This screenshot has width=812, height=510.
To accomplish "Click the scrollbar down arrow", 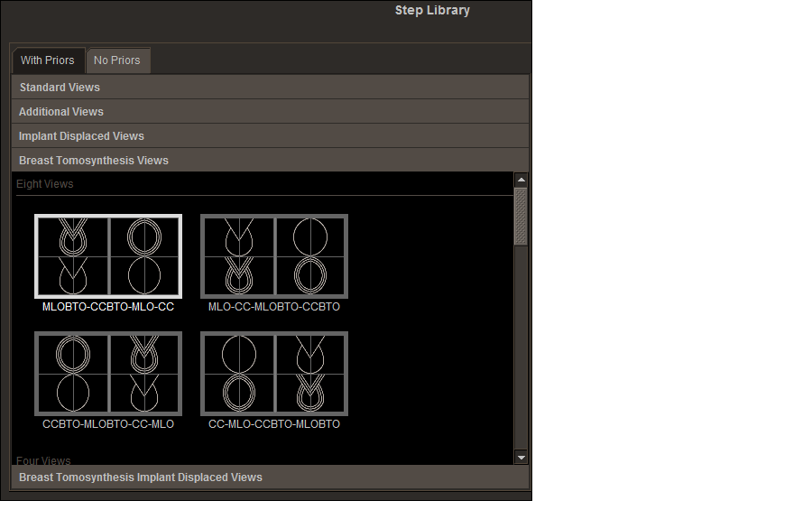I will [521, 458].
